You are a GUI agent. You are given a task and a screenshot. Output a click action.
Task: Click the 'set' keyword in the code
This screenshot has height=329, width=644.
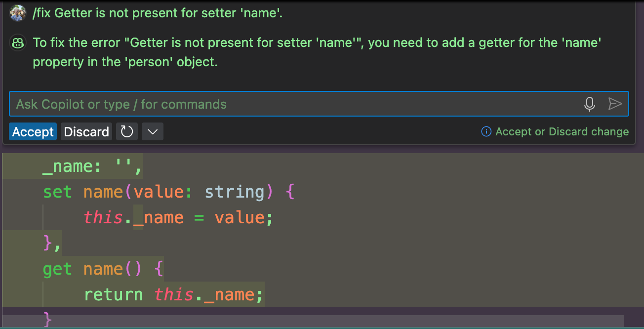pos(57,192)
